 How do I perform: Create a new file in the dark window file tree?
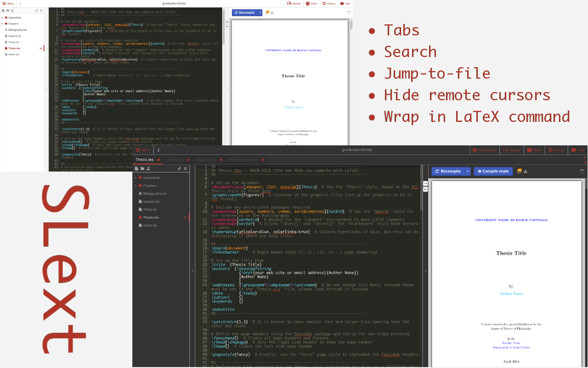[137, 168]
